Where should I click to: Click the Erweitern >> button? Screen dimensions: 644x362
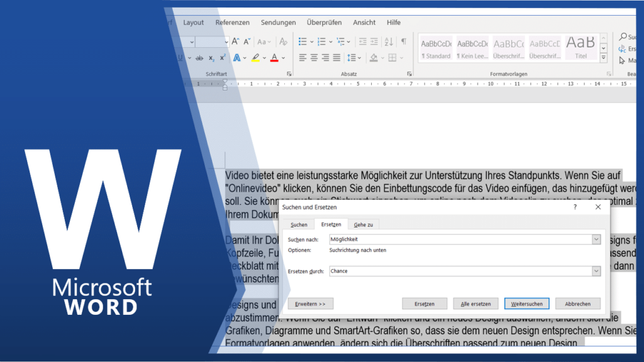click(x=310, y=304)
